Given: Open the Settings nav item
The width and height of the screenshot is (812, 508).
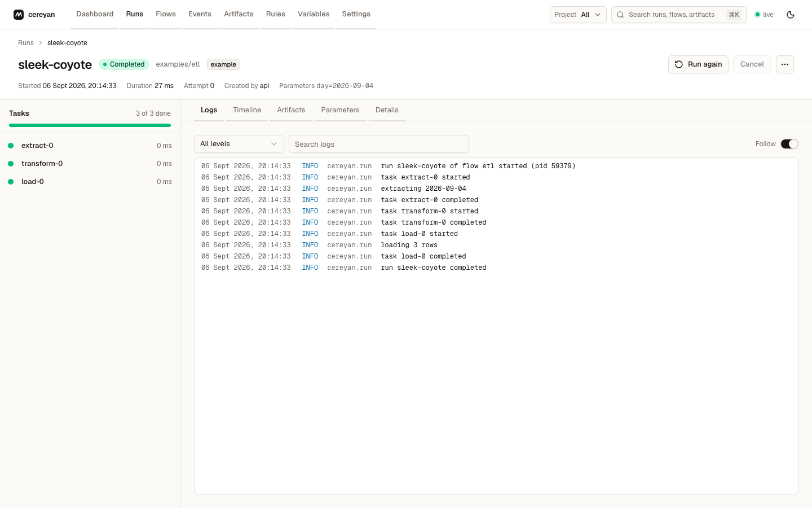Looking at the screenshot, I should point(356,14).
